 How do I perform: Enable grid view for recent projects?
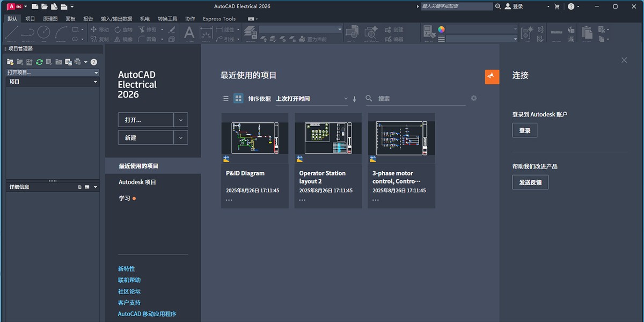pos(237,98)
